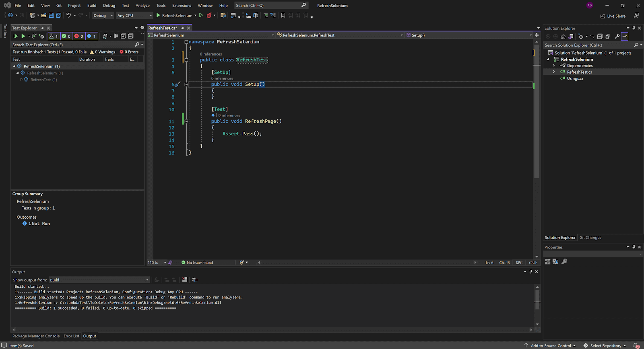Click Clear All in Output panel
Image resolution: width=644 pixels, height=349 pixels.
click(x=185, y=280)
